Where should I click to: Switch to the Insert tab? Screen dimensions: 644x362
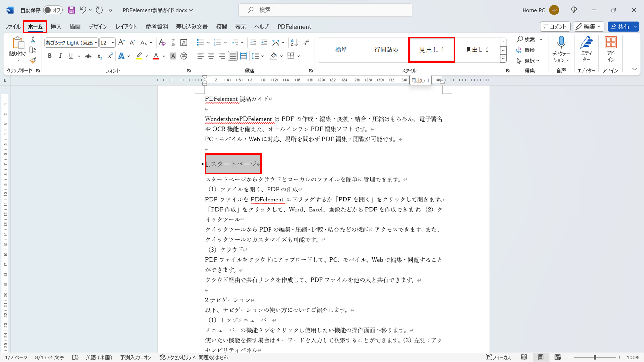(x=56, y=27)
